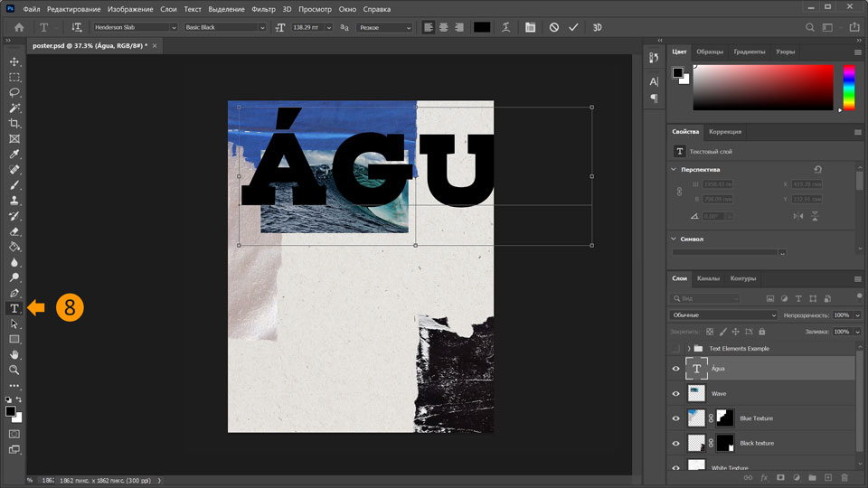Select the Move tool
Viewport: 868px width, 488px height.
pyautogui.click(x=14, y=61)
